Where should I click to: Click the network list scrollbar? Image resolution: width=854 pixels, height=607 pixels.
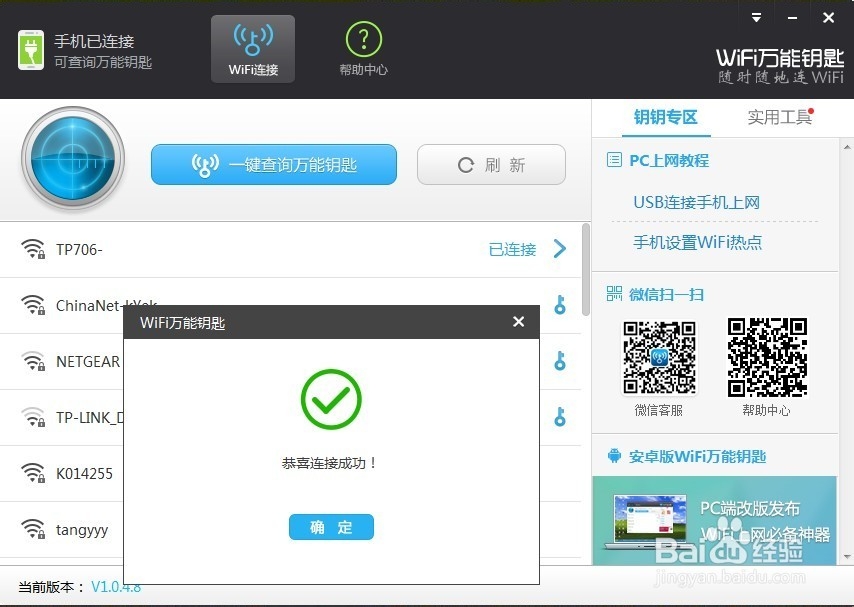pos(586,269)
